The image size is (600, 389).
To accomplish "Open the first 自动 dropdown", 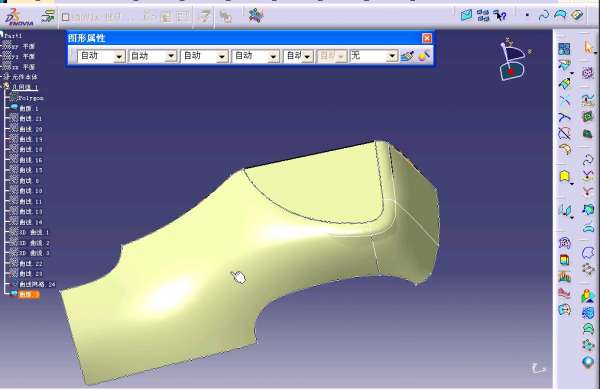I will [101, 56].
